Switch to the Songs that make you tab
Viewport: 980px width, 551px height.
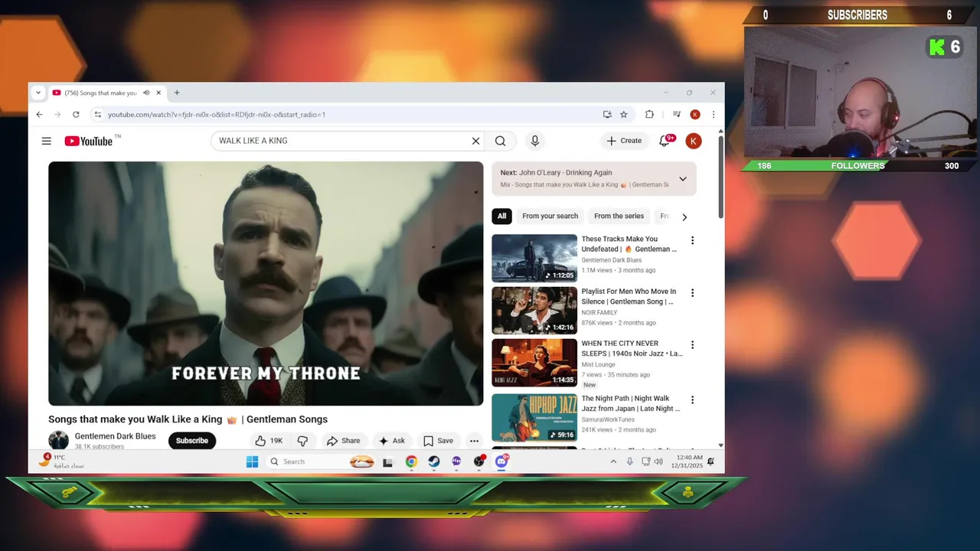pos(100,93)
